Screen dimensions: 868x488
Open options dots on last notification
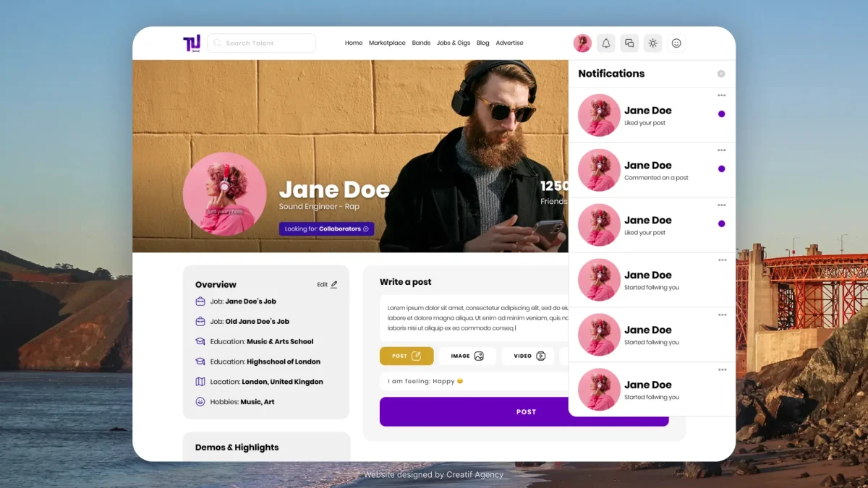721,370
